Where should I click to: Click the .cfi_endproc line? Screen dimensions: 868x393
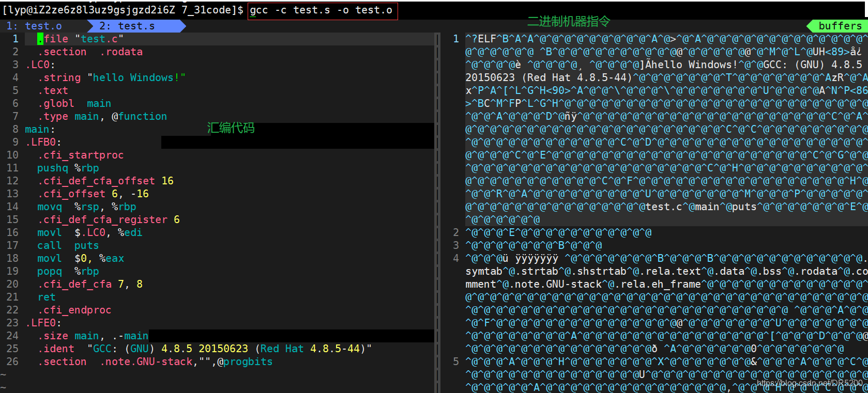(x=74, y=310)
